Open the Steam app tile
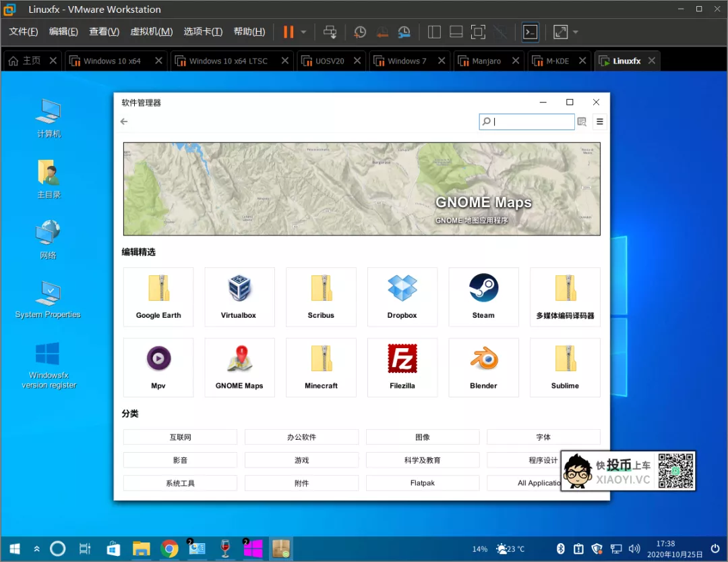Screen dimensions: 728x562 [483, 296]
